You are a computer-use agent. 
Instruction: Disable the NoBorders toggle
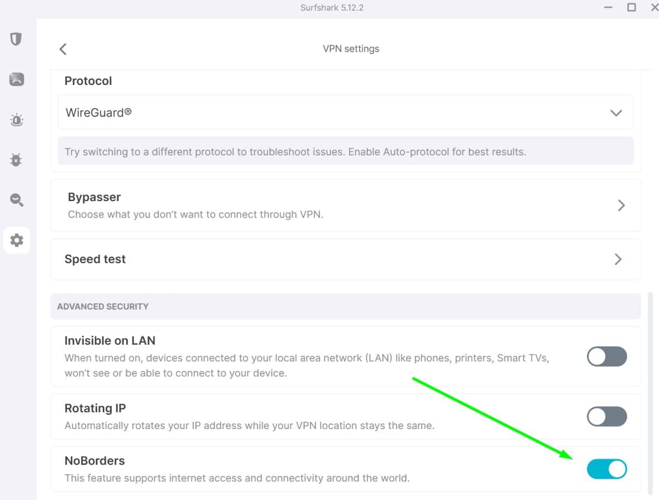coord(606,468)
